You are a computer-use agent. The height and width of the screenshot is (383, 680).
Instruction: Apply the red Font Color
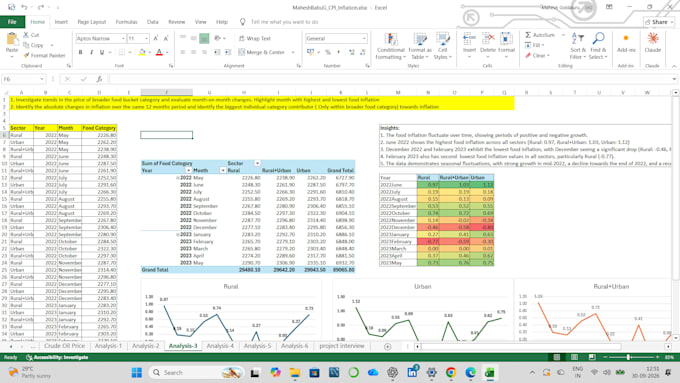pos(159,52)
